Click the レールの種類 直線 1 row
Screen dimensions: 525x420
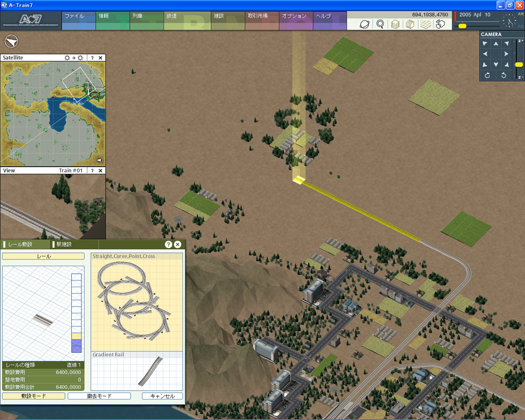(x=43, y=365)
